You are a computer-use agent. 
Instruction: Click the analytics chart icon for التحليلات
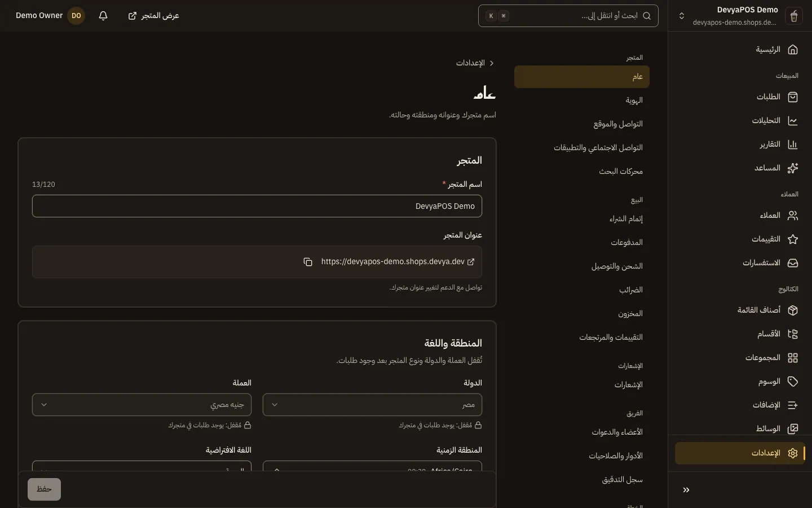pyautogui.click(x=793, y=121)
